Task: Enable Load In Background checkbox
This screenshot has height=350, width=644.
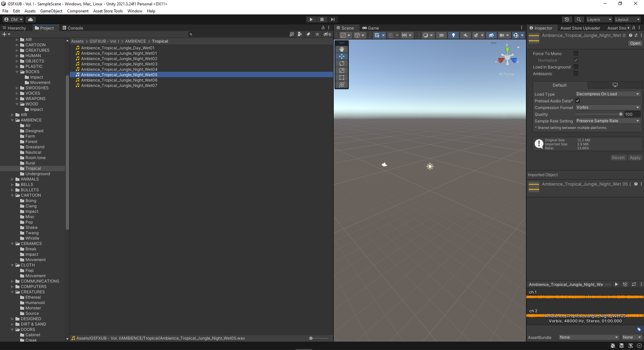Action: coord(576,67)
